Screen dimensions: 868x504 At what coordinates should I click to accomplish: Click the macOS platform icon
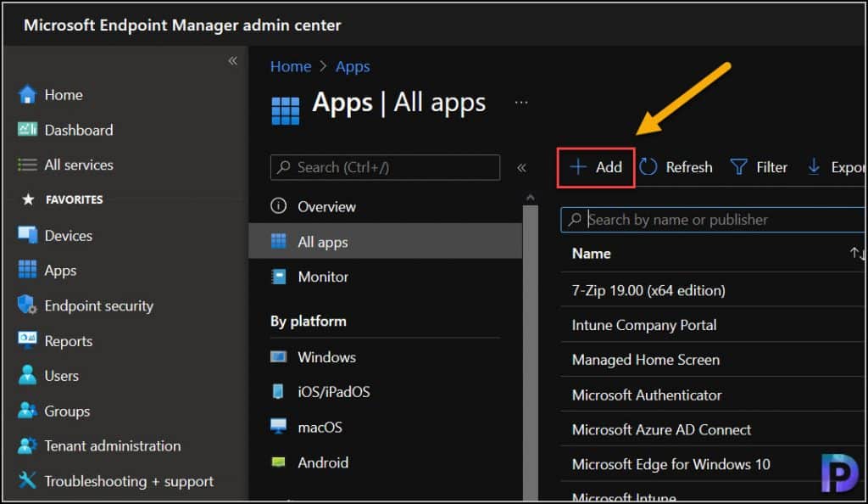point(278,427)
